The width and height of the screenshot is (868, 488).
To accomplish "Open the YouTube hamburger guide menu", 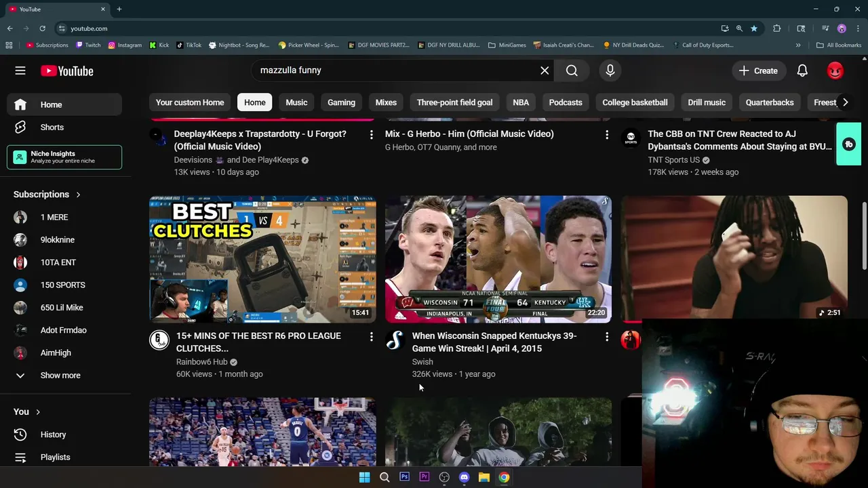I will [x=20, y=70].
